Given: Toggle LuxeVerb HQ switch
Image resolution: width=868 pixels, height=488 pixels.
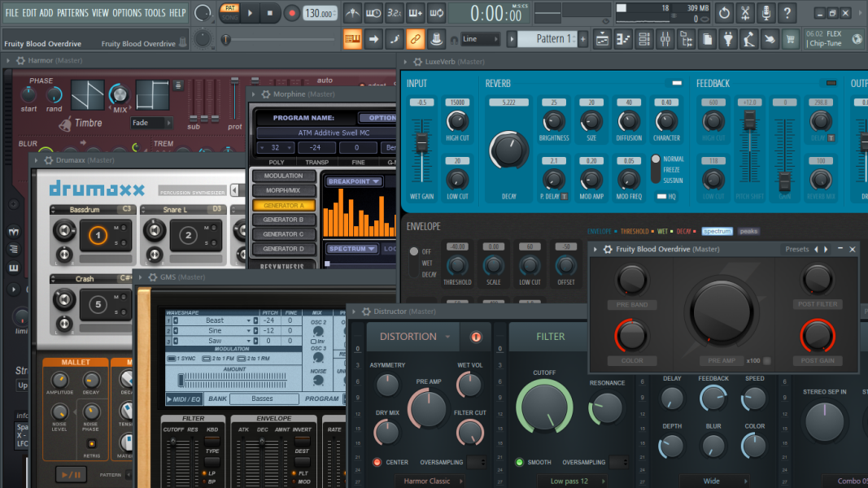Looking at the screenshot, I should pyautogui.click(x=661, y=196).
